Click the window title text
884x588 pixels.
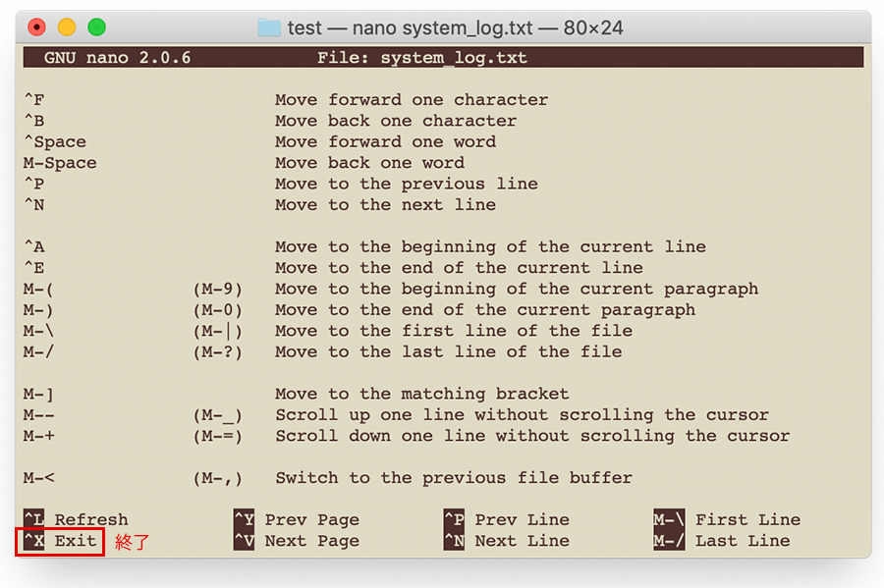(x=455, y=27)
